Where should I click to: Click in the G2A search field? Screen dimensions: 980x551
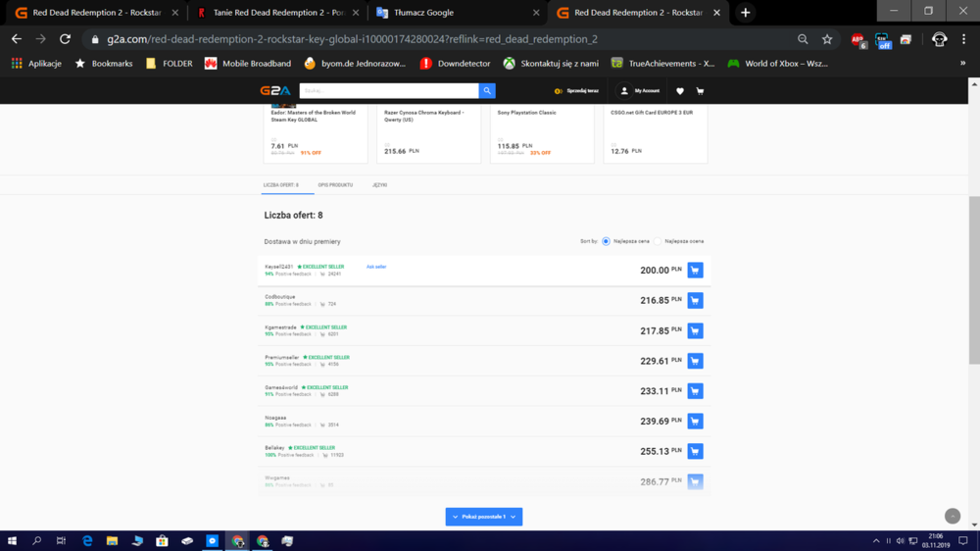pos(388,90)
